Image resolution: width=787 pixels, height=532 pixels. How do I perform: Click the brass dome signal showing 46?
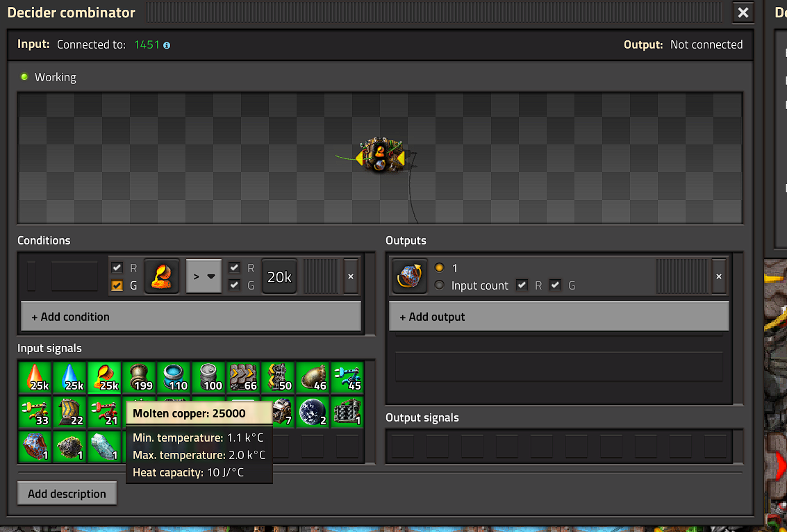[312, 377]
